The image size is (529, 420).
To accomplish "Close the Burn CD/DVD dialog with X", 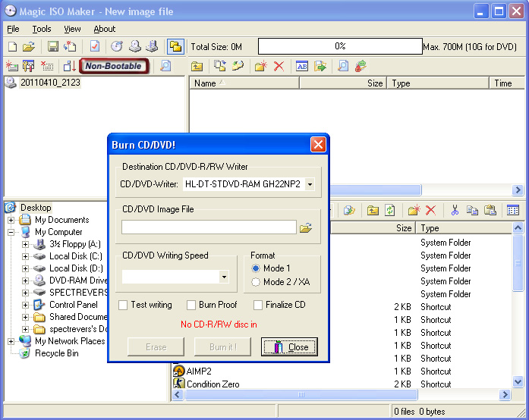I will (x=318, y=145).
